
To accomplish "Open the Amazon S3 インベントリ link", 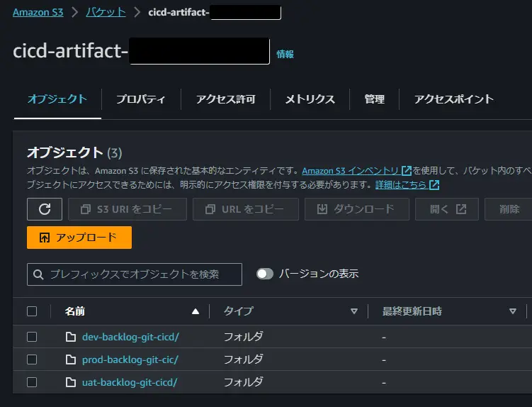I will click(x=350, y=171).
